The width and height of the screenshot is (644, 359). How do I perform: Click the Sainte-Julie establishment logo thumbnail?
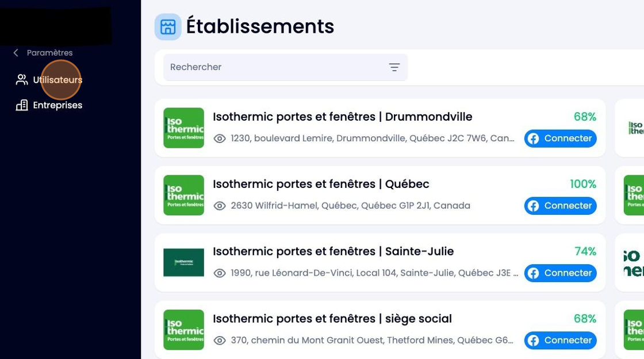point(183,262)
